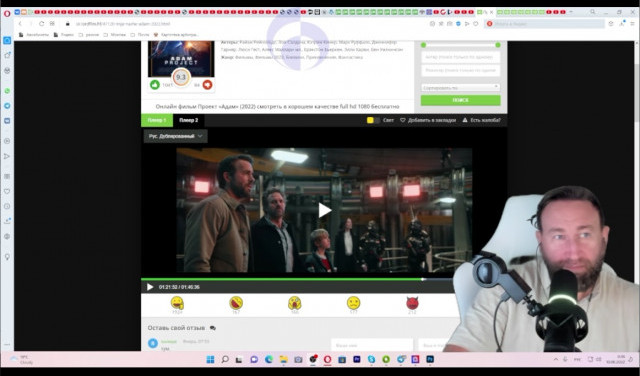Click the director search input field
Image resolution: width=640 pixels, height=376 pixels.
click(x=460, y=70)
